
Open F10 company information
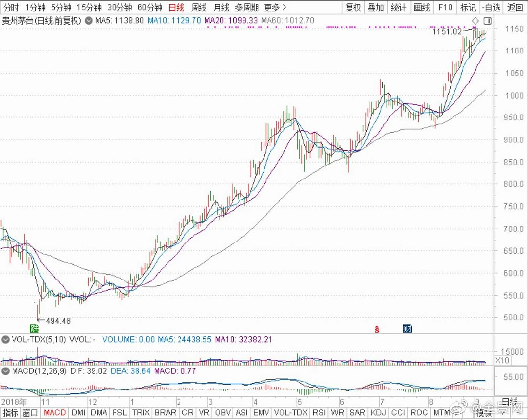tap(445, 7)
